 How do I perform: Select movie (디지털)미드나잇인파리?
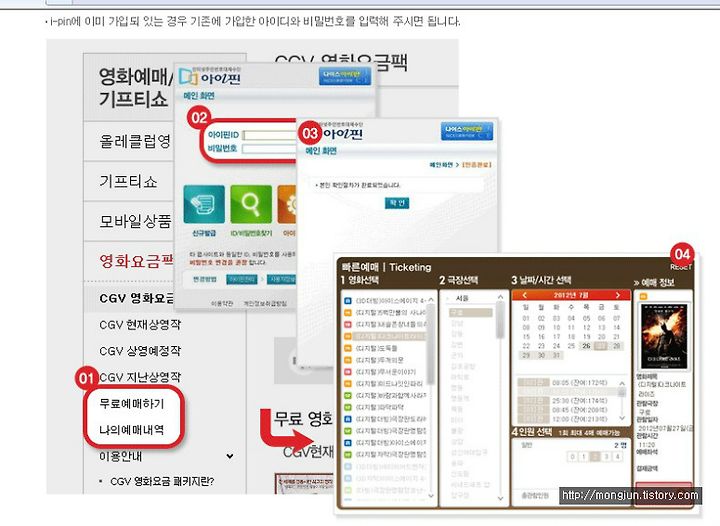tap(389, 383)
